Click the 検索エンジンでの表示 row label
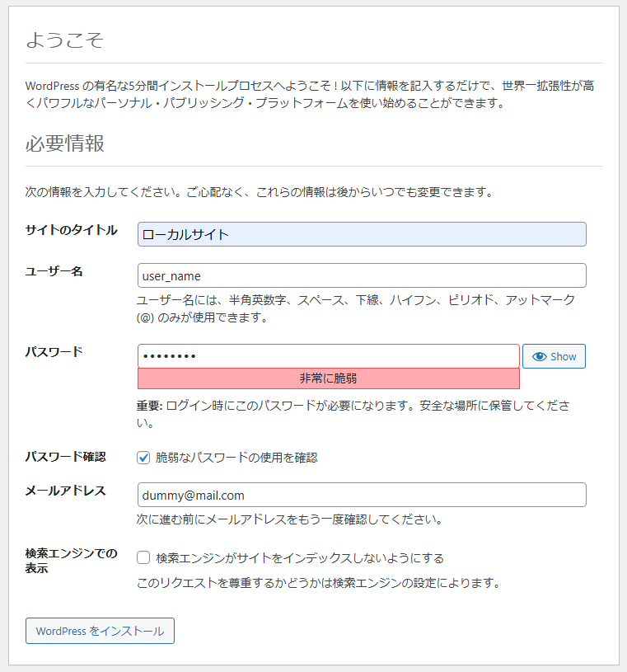The image size is (627, 672). tap(71, 560)
